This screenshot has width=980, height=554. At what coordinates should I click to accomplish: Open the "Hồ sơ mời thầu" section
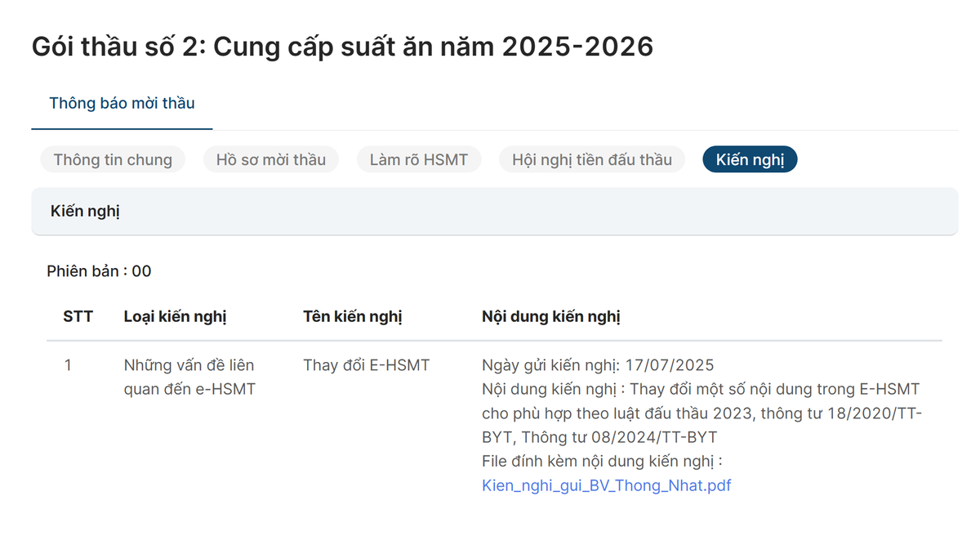[x=270, y=159]
